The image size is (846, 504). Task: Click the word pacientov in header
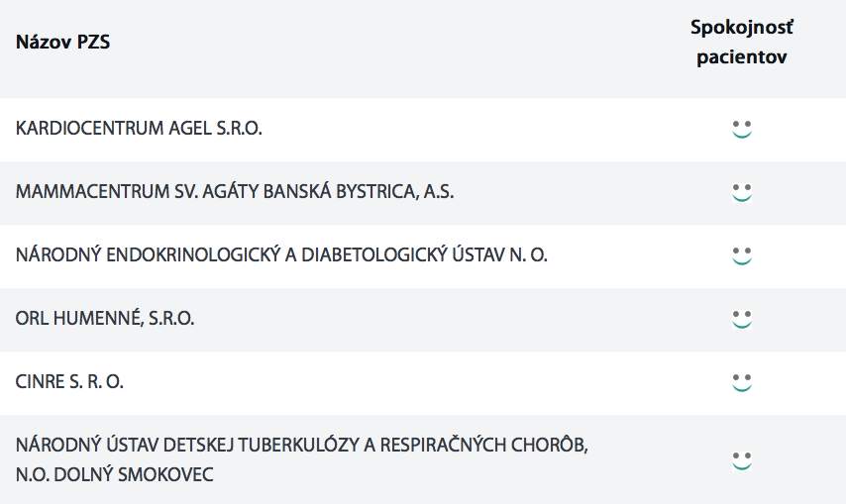(741, 57)
